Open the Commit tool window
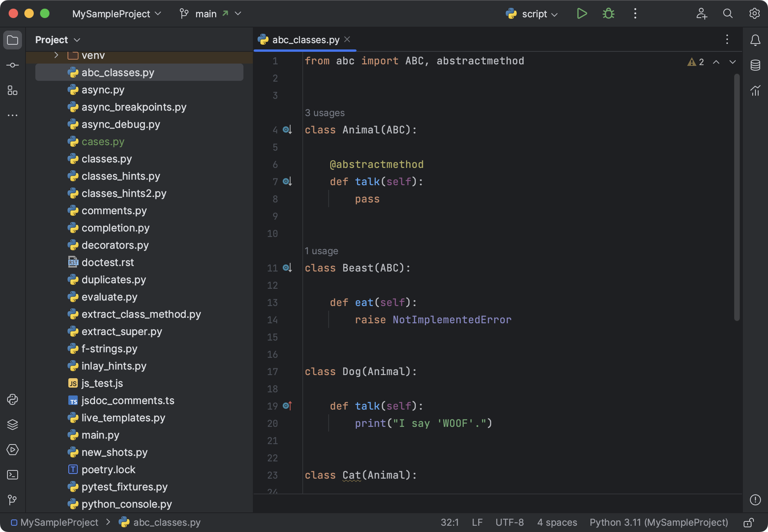Screen dimensions: 768x532 [12, 65]
